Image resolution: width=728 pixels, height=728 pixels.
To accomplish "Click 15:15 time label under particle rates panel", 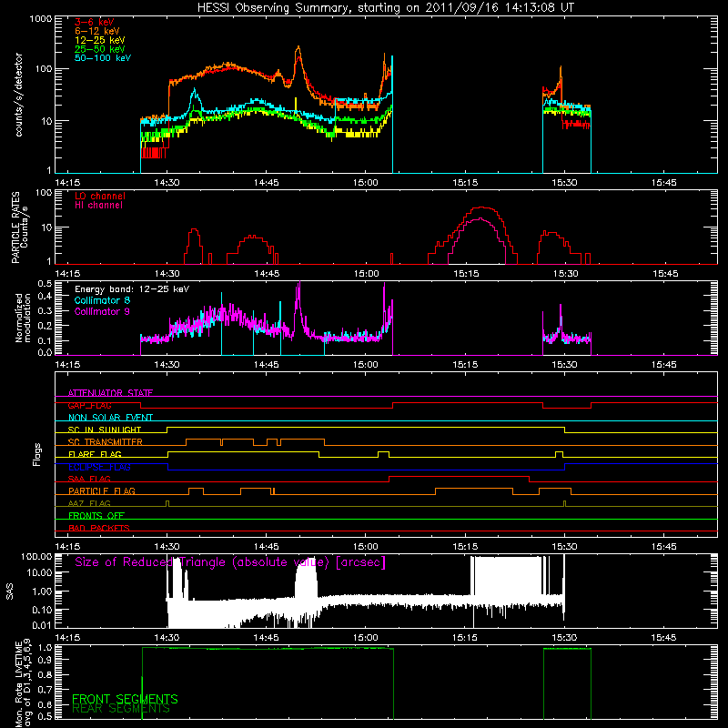I will point(466,274).
